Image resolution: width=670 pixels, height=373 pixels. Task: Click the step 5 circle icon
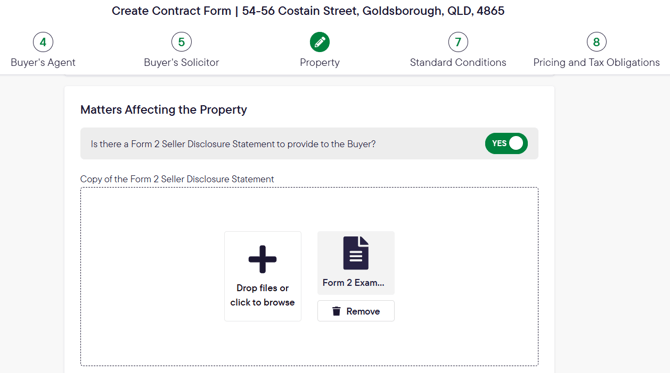tap(181, 42)
